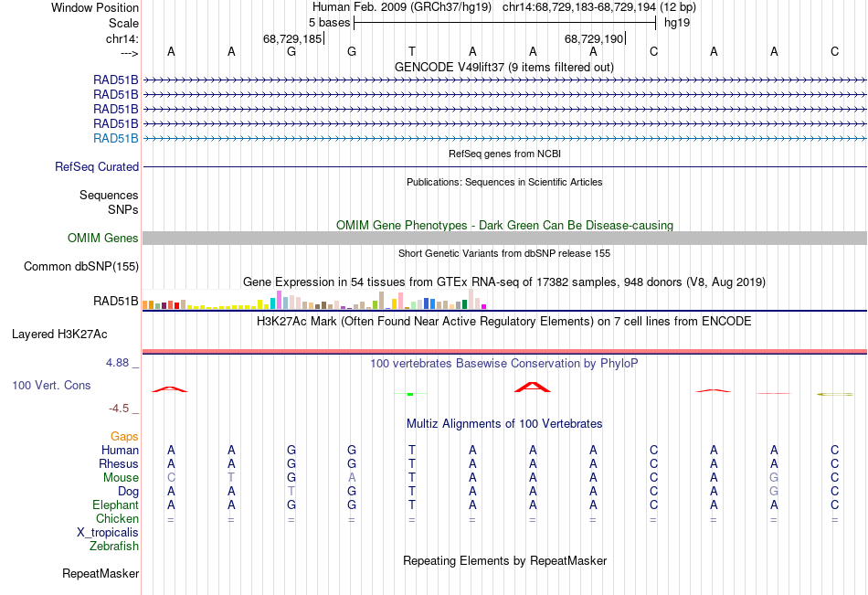Open the RefSeq Curated track label
The width and height of the screenshot is (868, 595).
click(97, 166)
